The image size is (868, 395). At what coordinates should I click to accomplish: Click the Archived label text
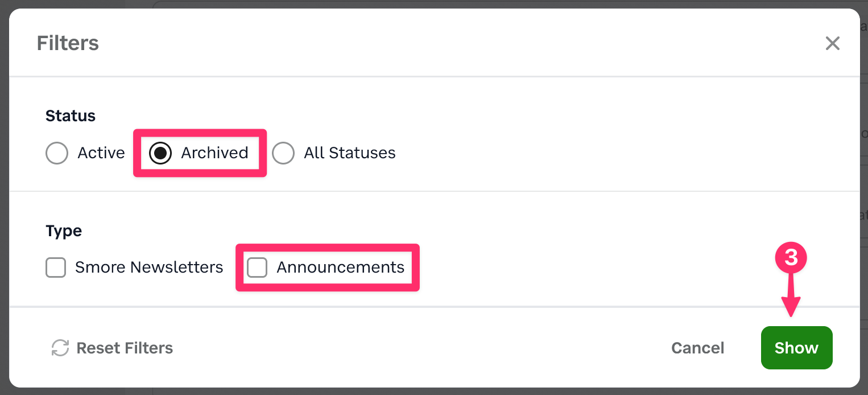pyautogui.click(x=214, y=153)
